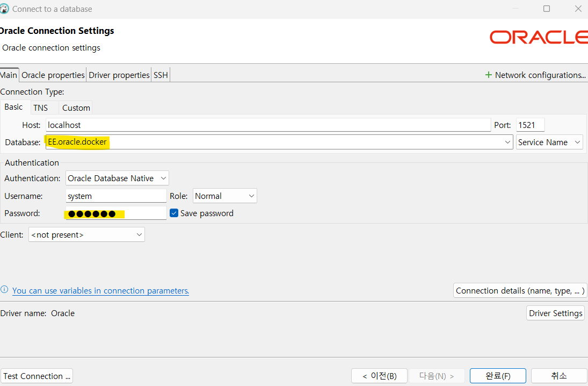Click into the Host field showing localhost
Image resolution: width=588 pixels, height=386 pixels.
tap(268, 125)
